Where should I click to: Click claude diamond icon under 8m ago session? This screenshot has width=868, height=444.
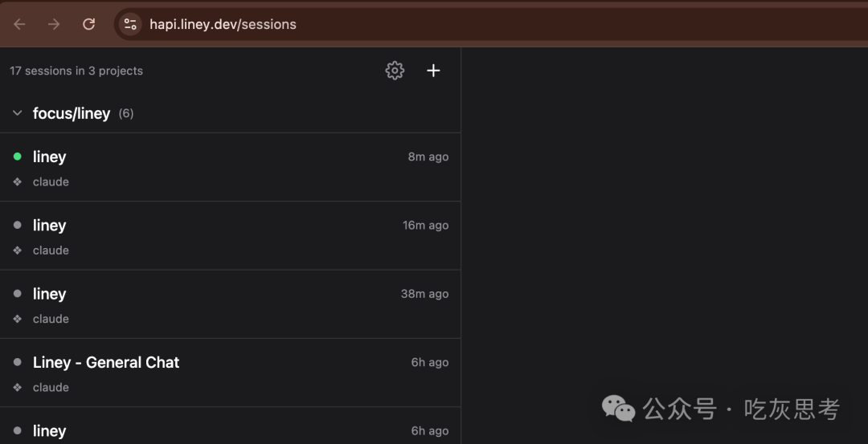coord(17,182)
